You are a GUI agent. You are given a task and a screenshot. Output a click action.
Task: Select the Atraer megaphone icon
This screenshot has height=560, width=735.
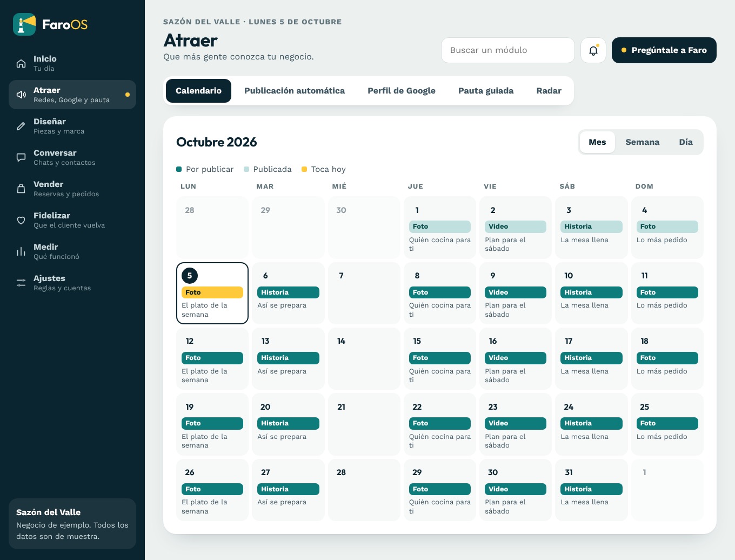(x=21, y=95)
